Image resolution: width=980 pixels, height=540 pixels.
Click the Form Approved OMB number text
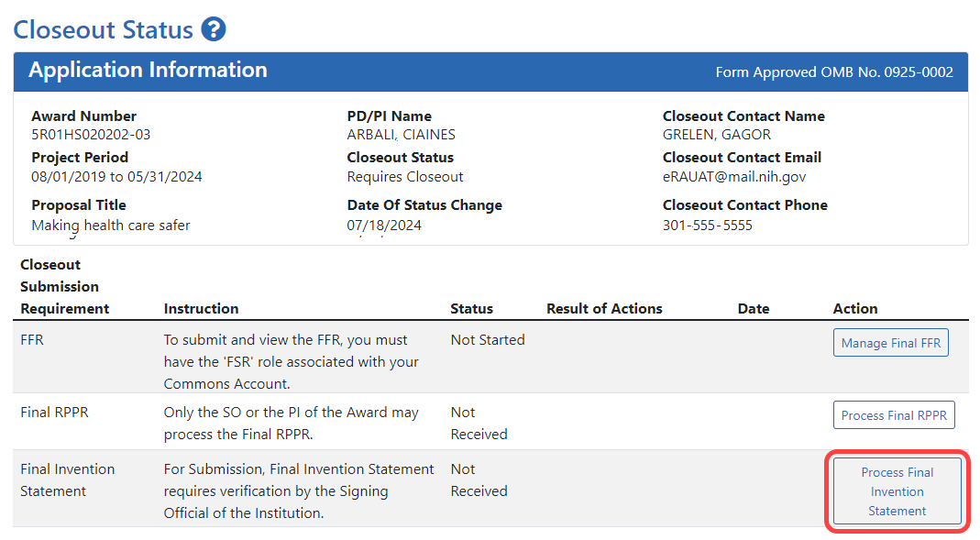pos(834,72)
